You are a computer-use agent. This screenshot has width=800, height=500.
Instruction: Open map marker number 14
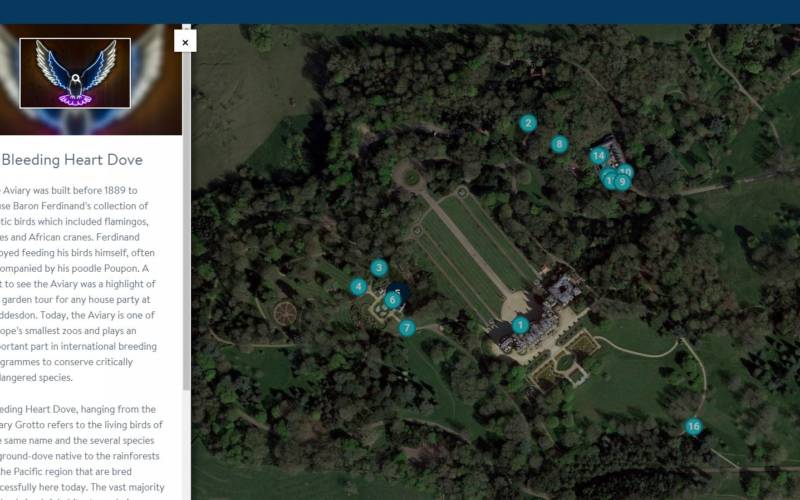(x=598, y=156)
